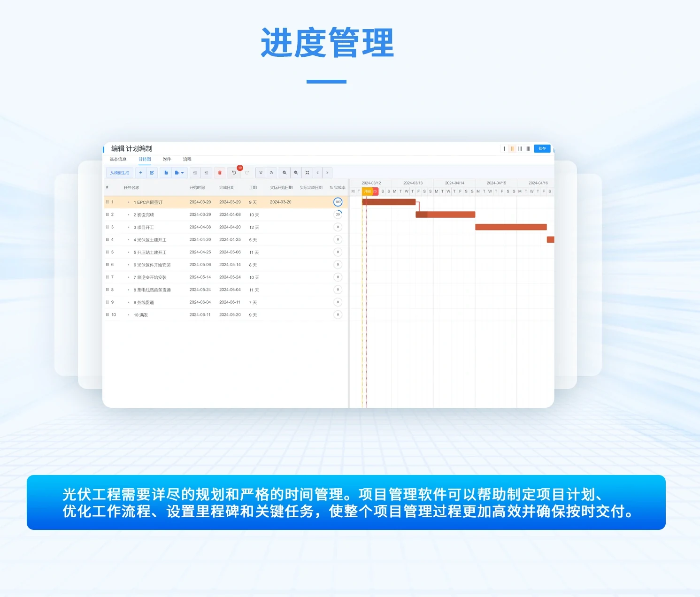Select the 项目开工 Gantt bar

click(511, 227)
